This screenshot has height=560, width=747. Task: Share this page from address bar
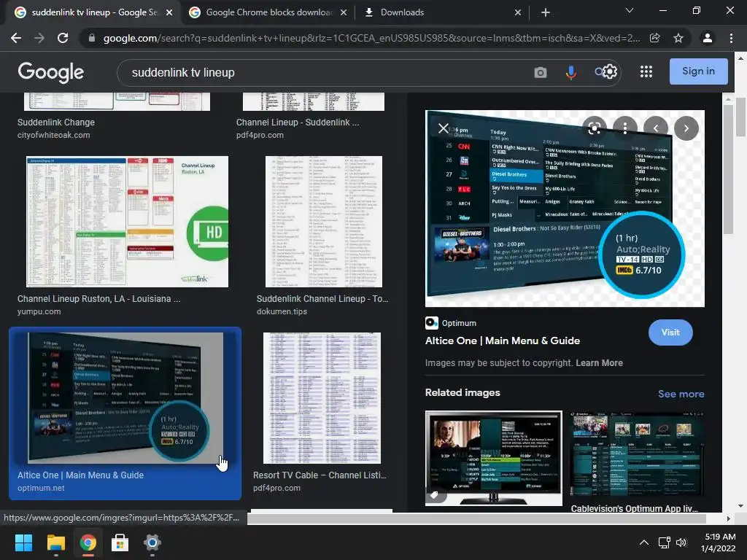[x=655, y=38]
